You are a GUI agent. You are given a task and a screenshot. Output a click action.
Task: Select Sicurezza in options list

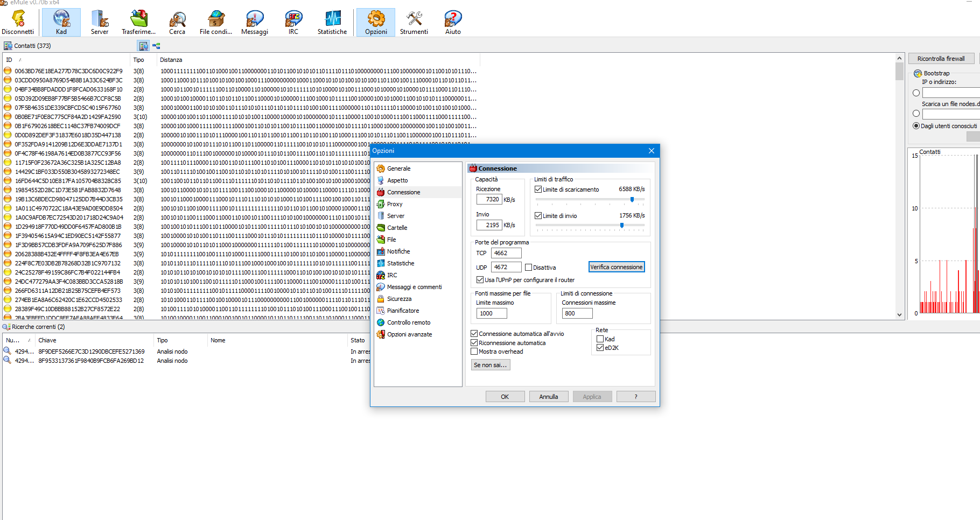coord(399,299)
